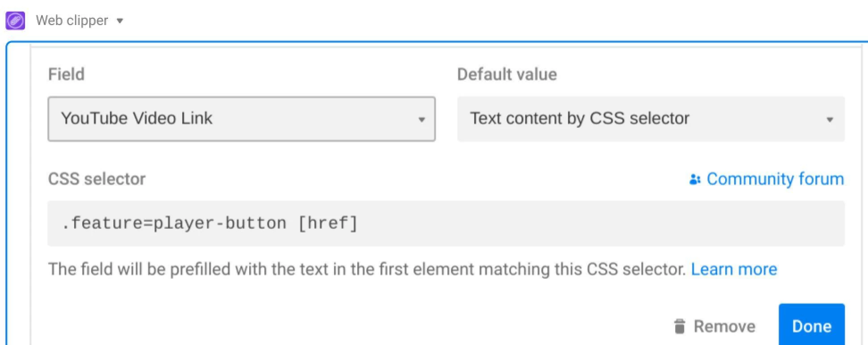Click the people icon beside Community forum

point(695,179)
